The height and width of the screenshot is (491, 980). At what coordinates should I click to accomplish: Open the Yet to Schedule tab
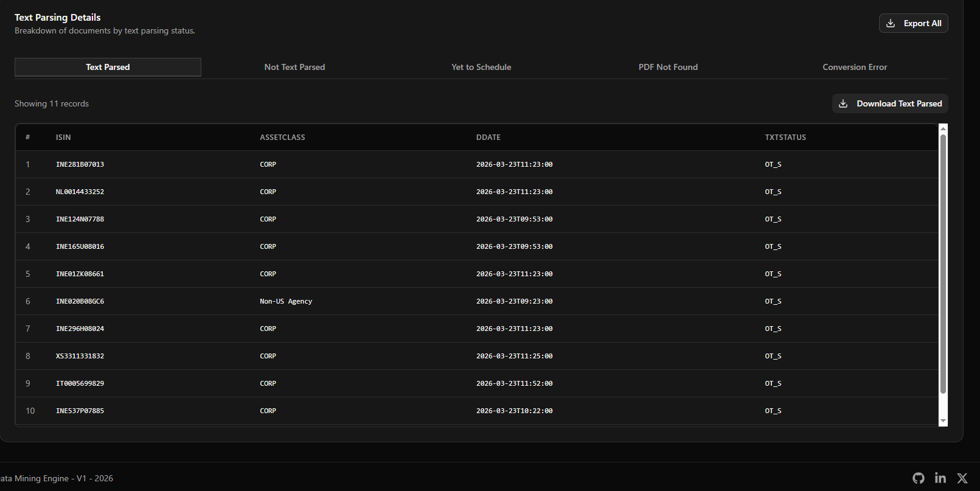pyautogui.click(x=481, y=67)
